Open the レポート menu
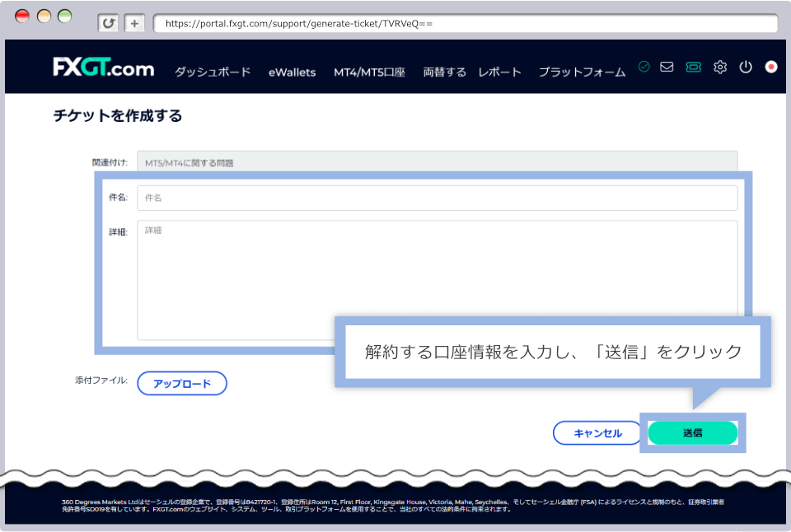Screen dimensions: 791x532 pyautogui.click(x=499, y=72)
